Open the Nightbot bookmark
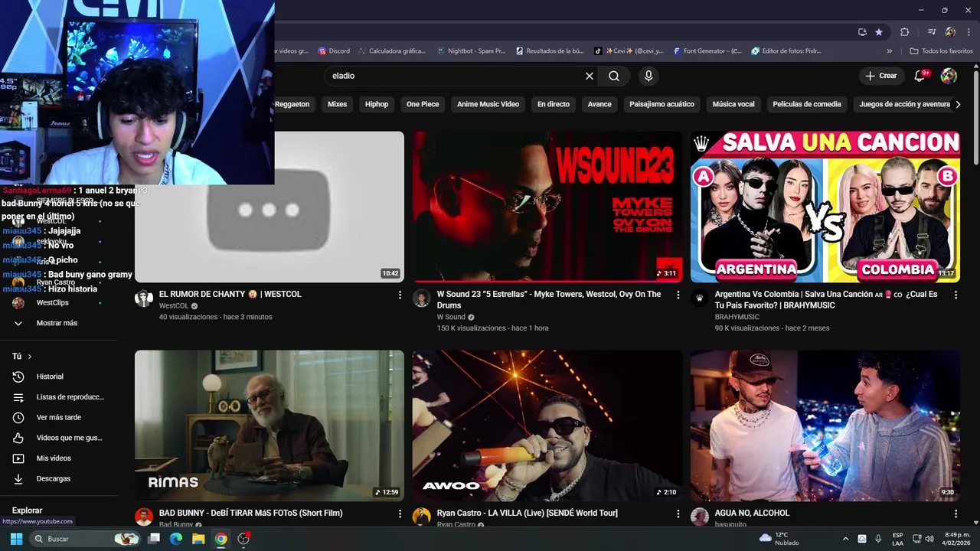Viewport: 980px width, 551px height. click(471, 51)
